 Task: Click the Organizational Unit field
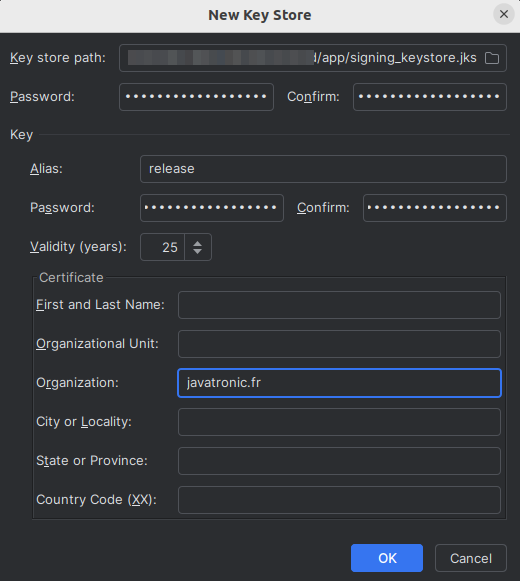point(339,344)
